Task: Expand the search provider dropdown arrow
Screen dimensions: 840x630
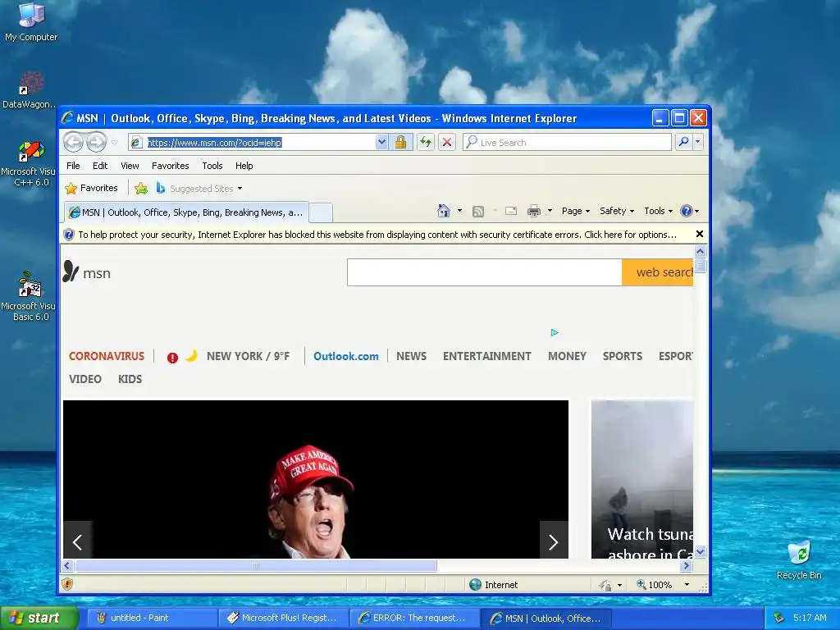Action: tap(697, 142)
